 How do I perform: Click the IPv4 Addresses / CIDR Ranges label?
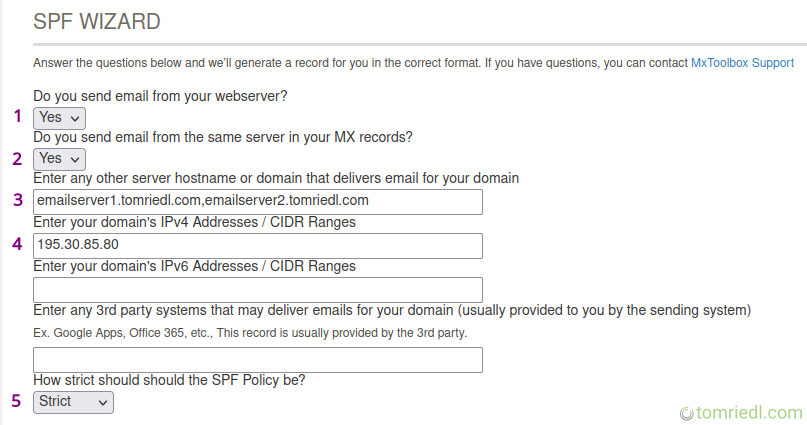(x=194, y=222)
